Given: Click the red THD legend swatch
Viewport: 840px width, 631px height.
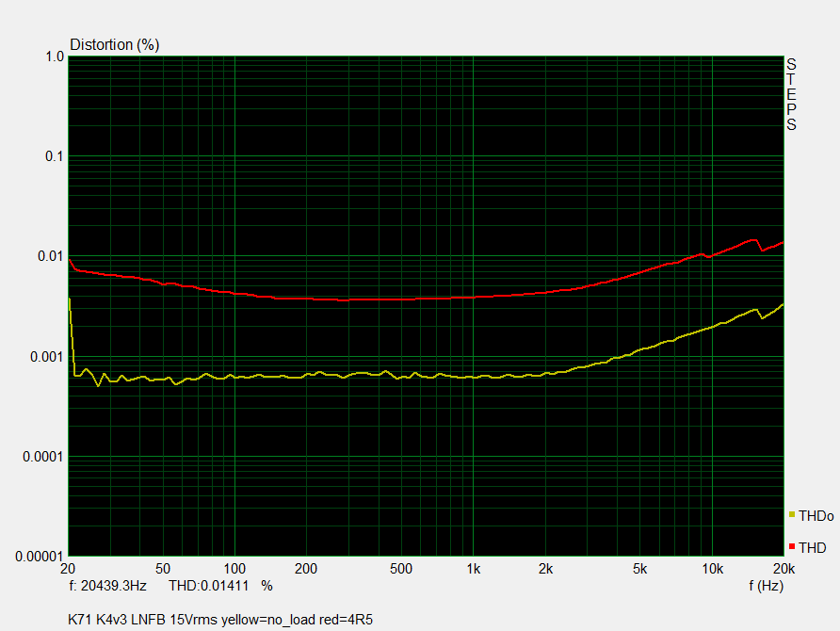Looking at the screenshot, I should (x=792, y=546).
